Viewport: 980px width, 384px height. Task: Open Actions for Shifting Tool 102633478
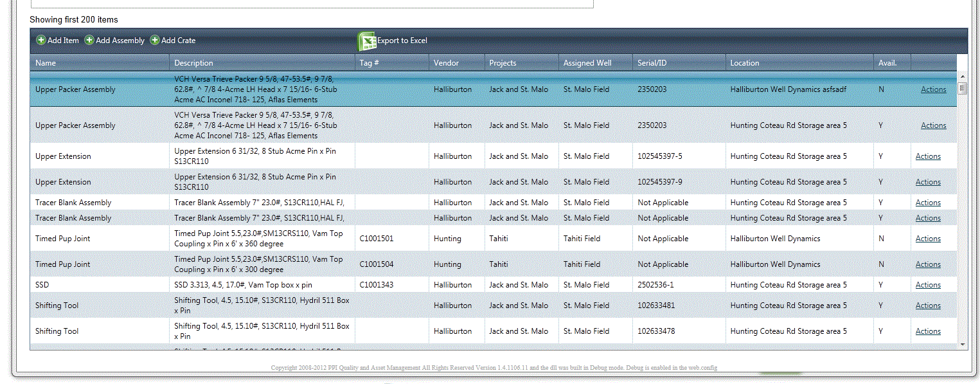(928, 331)
